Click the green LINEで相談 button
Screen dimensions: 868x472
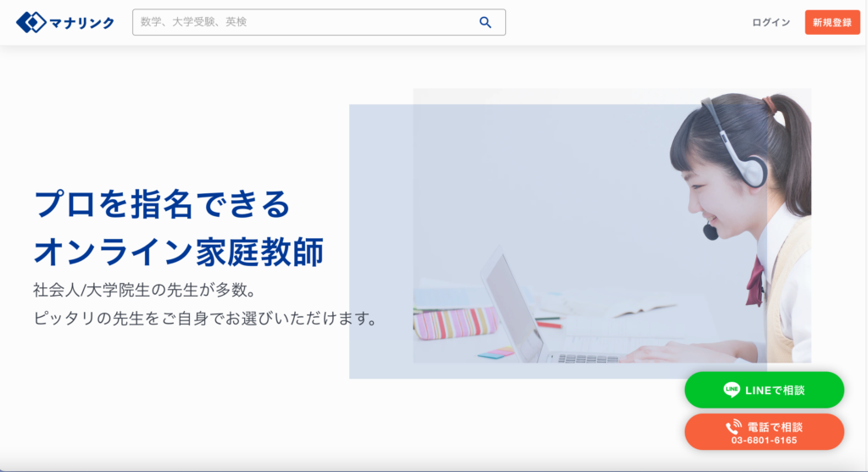(x=764, y=390)
